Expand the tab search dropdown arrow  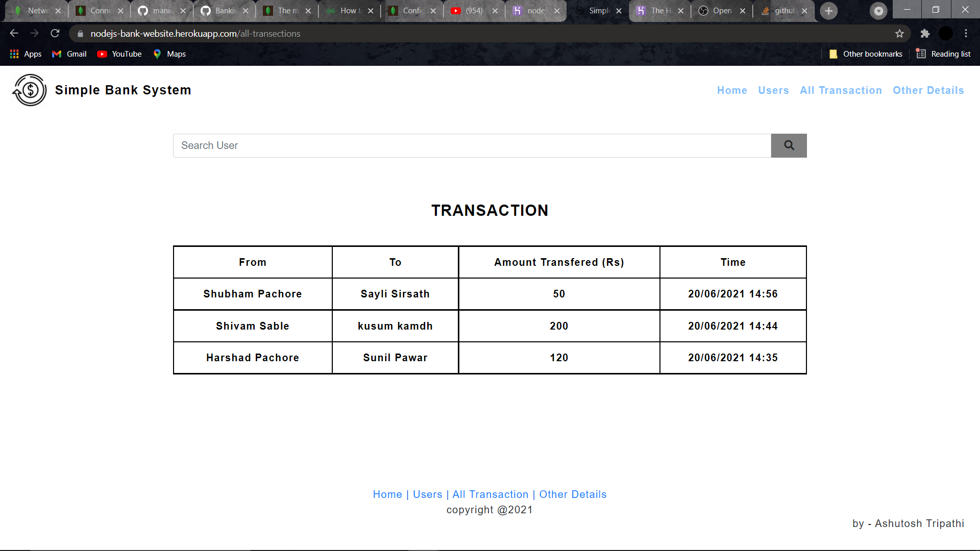(878, 11)
